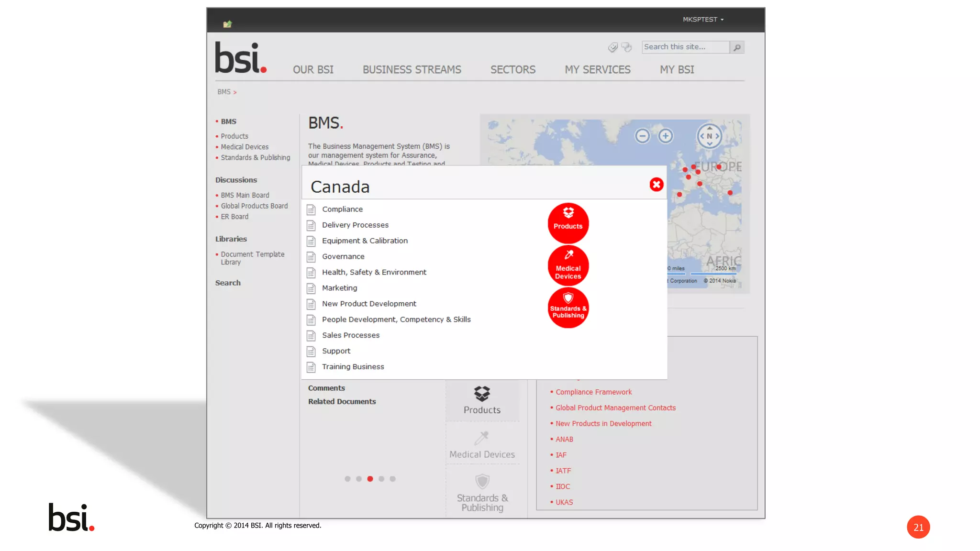Select the fifth carousel dot
The height and width of the screenshot is (551, 980).
392,479
